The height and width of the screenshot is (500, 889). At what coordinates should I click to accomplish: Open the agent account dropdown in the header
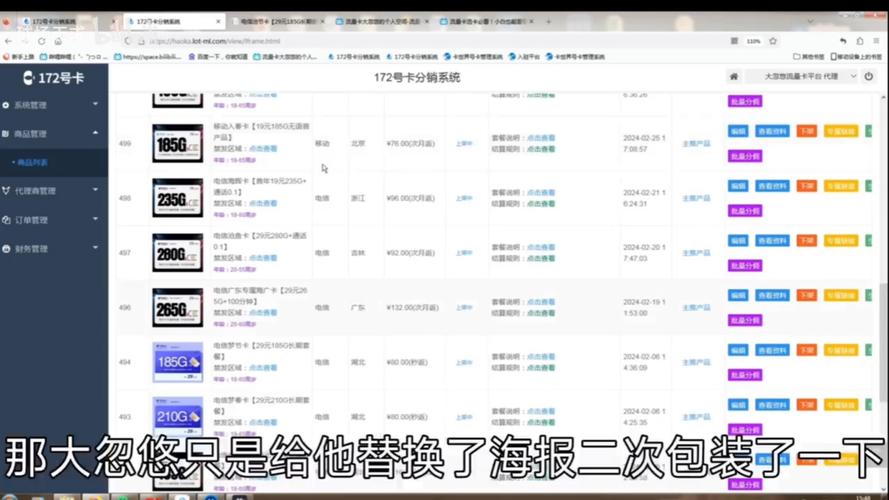tap(801, 77)
